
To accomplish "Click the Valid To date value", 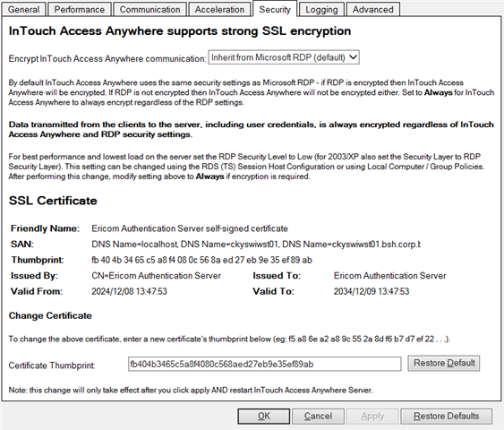I will point(372,291).
